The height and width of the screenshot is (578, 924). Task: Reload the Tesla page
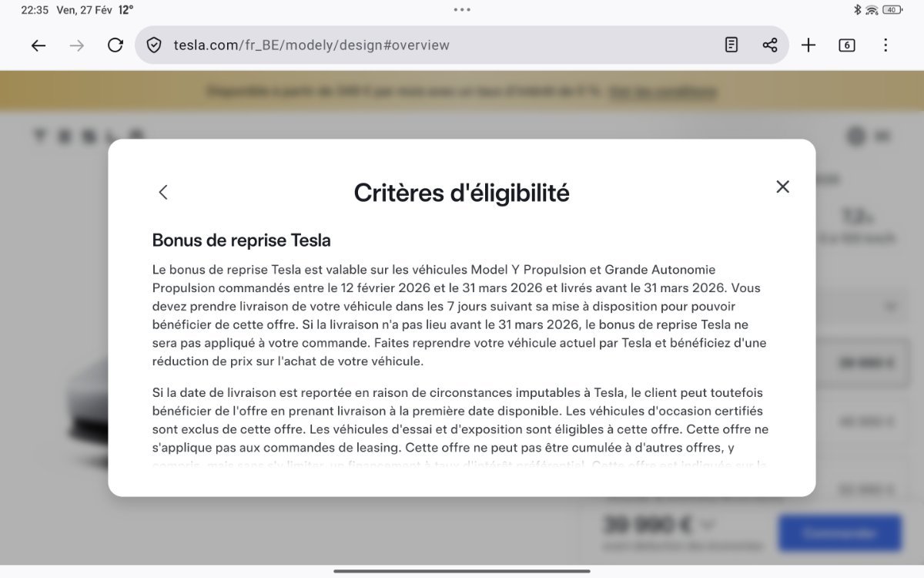click(x=115, y=45)
